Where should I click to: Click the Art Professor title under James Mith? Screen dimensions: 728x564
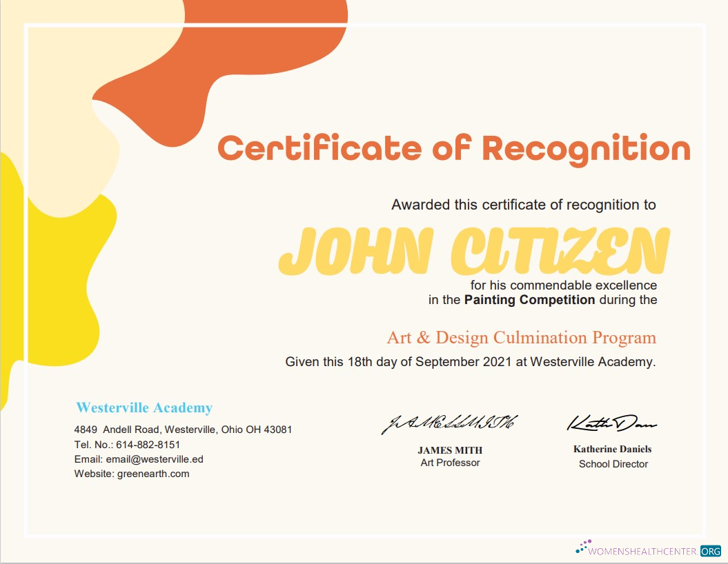point(451,463)
